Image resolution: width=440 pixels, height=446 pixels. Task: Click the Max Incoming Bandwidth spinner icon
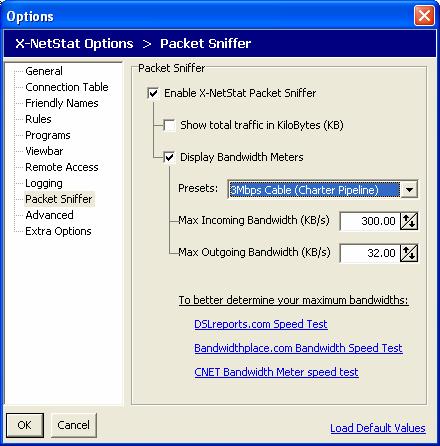coord(409,221)
